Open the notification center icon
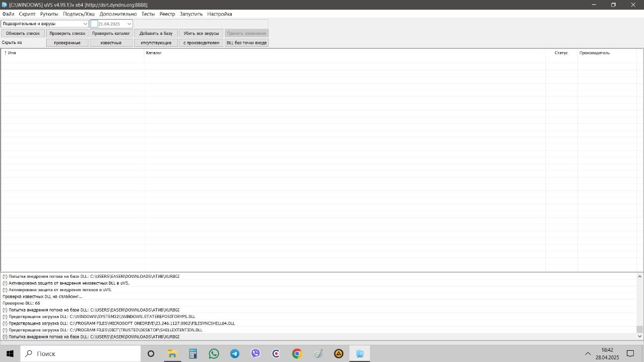 [630, 353]
